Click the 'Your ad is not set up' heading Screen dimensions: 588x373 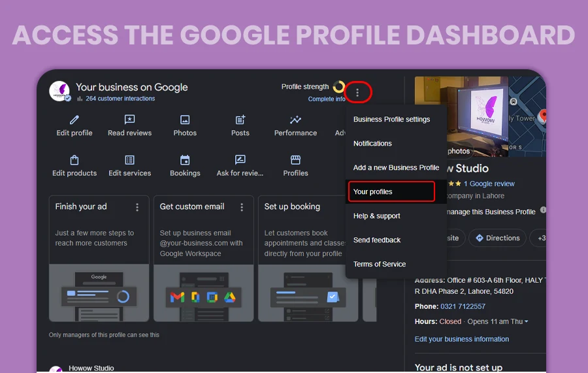[458, 367]
